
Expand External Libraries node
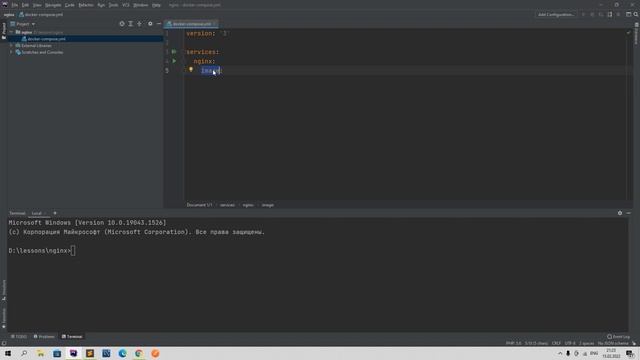point(11,46)
